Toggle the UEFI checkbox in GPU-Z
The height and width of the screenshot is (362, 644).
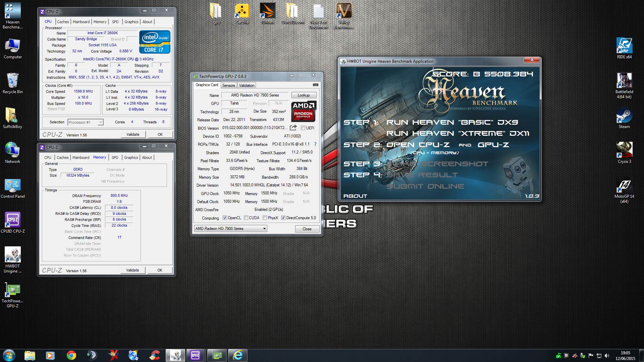tap(303, 128)
